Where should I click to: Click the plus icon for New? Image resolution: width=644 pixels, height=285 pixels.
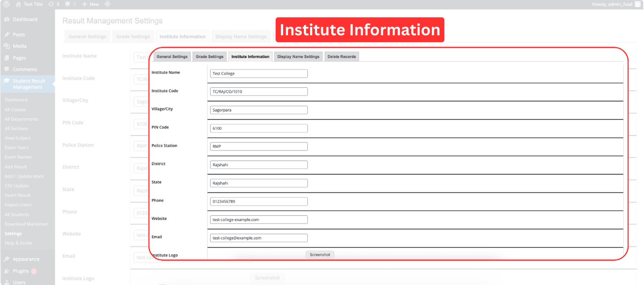84,4
